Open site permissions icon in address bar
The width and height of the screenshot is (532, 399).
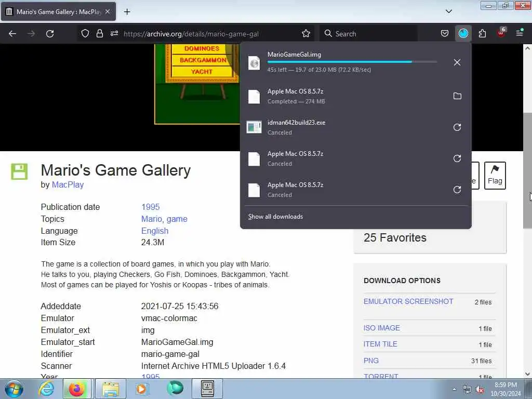point(114,33)
